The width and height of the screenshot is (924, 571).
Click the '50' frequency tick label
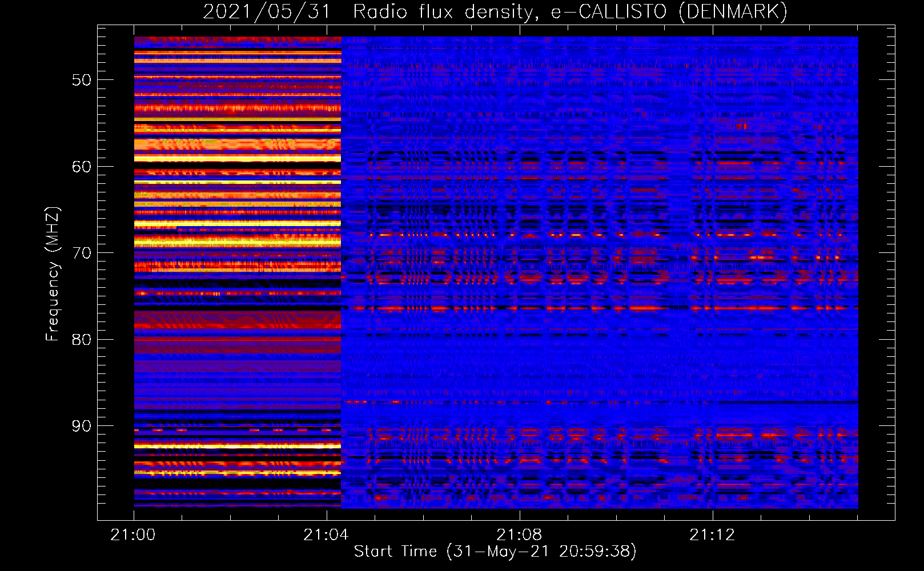coord(82,80)
